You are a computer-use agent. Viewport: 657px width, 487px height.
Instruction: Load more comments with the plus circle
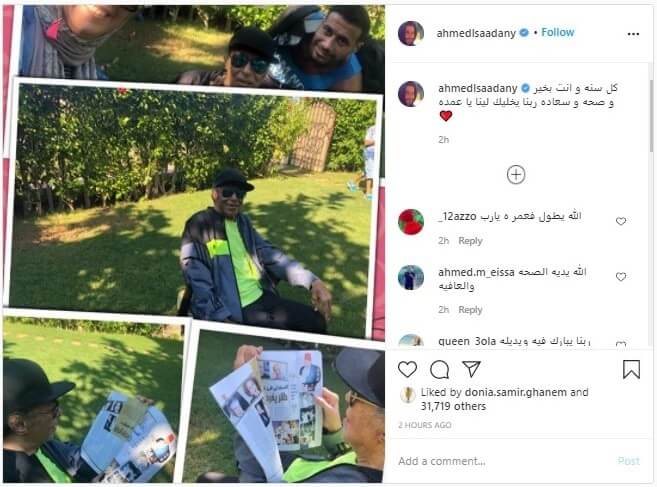516,175
